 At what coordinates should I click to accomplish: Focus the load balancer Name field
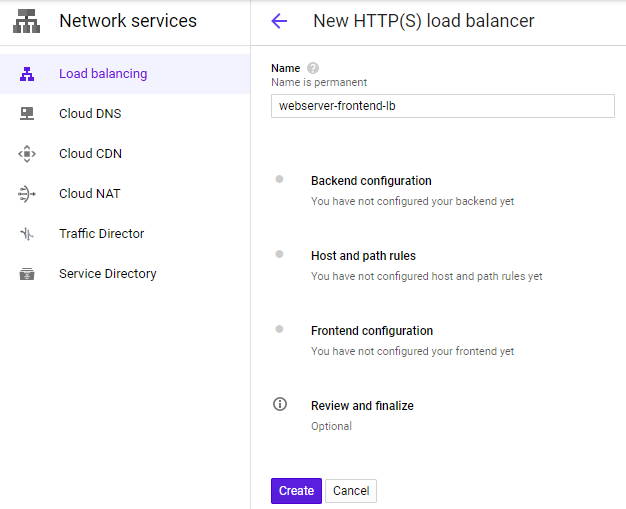[443, 106]
